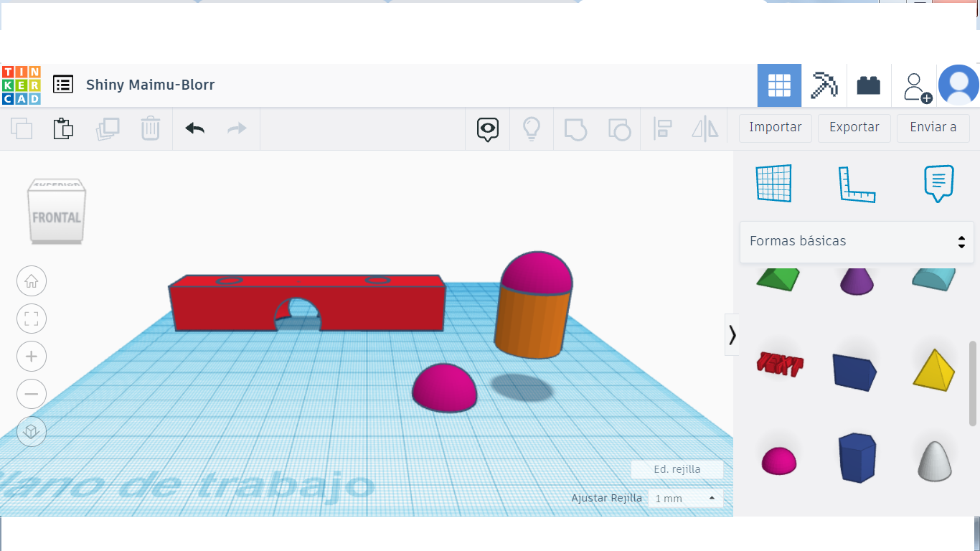Pick the purple cone shape

pos(857,280)
